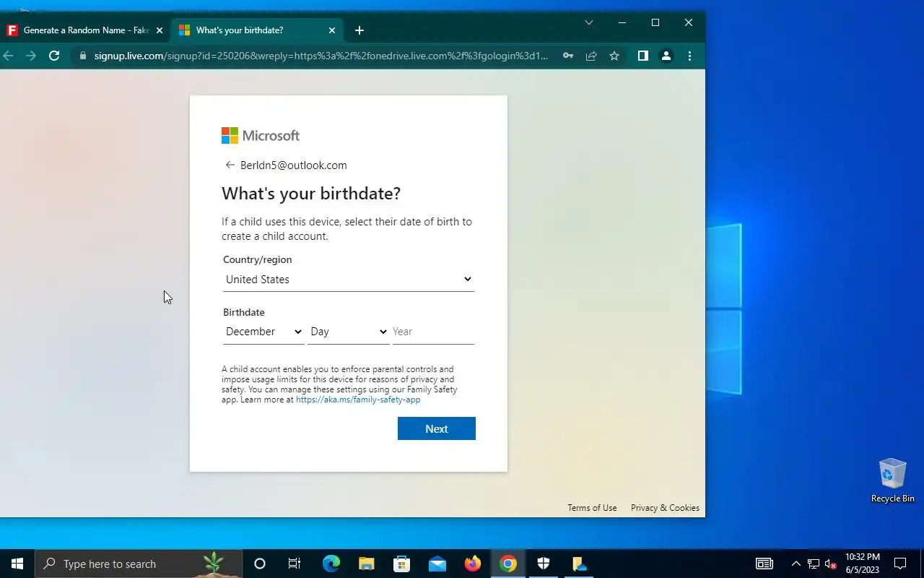Open touch keyboard tray icon

[764, 564]
